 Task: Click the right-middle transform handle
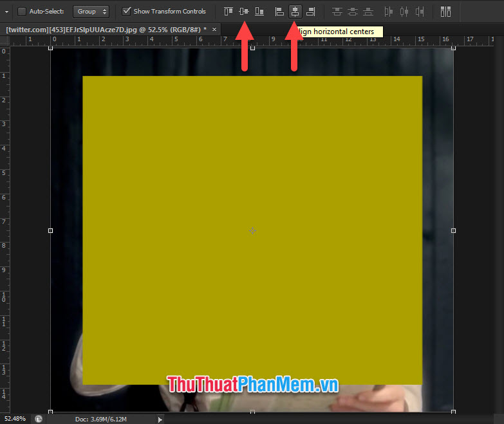point(453,230)
